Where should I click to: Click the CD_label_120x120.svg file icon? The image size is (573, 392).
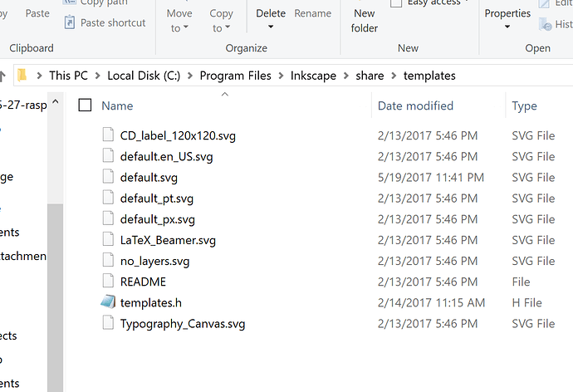point(108,135)
